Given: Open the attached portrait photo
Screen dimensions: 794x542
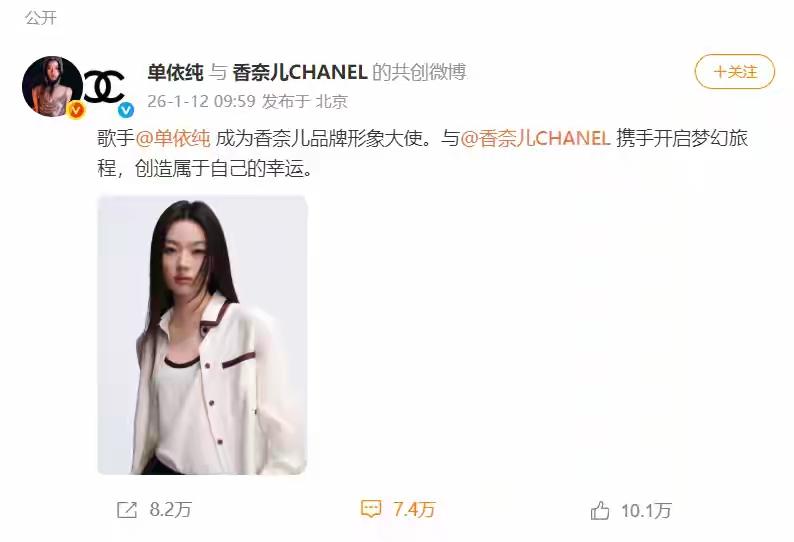Looking at the screenshot, I should click(202, 335).
